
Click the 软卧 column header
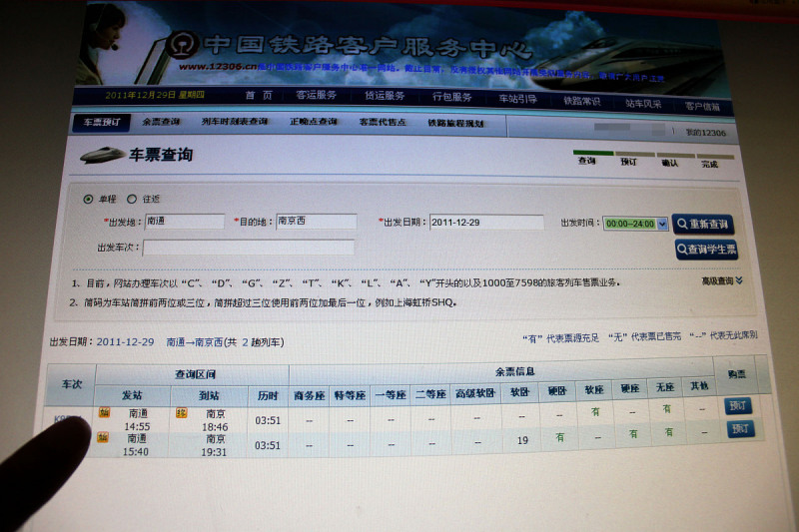519,392
